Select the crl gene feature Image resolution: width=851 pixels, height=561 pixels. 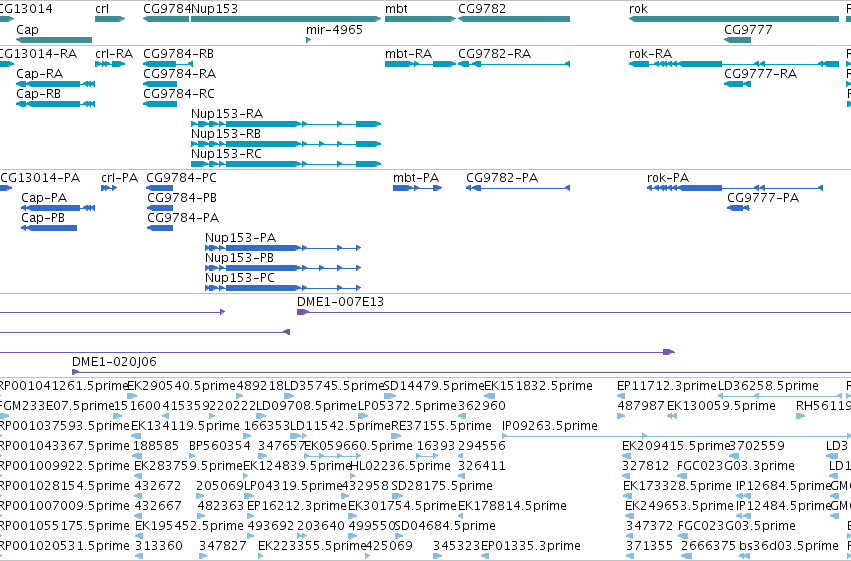click(x=110, y=19)
